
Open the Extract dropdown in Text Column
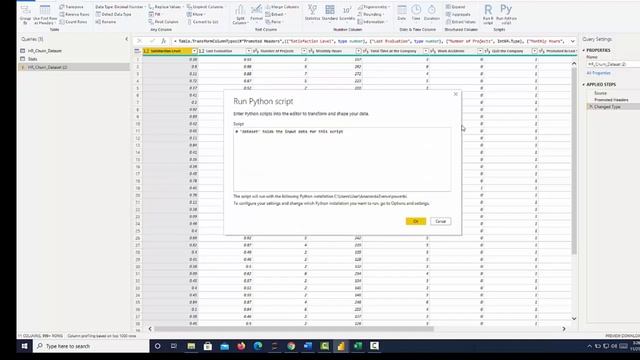pyautogui.click(x=276, y=14)
